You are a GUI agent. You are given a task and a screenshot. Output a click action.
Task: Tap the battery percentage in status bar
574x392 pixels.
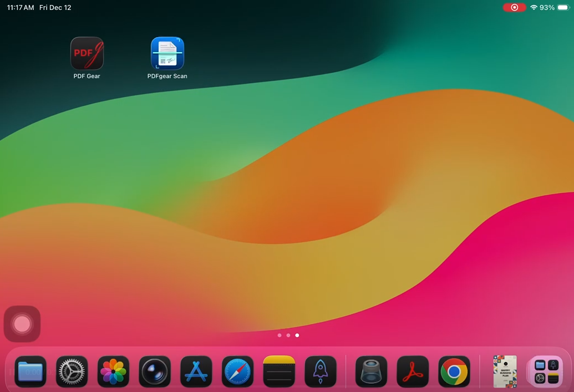coord(547,8)
